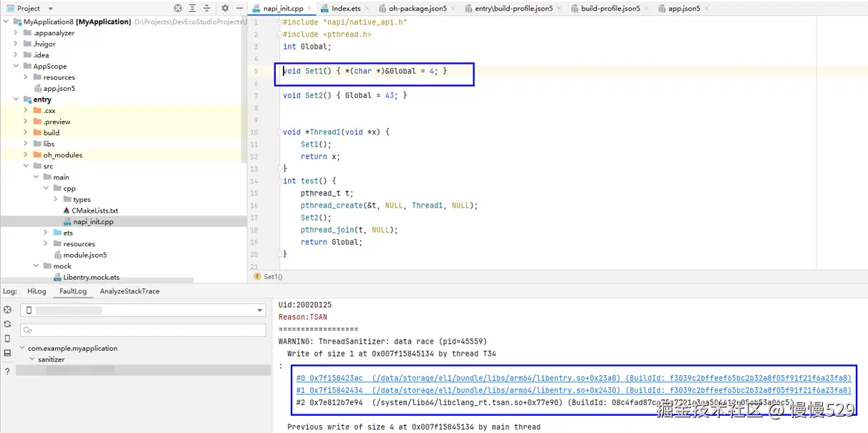
Task: Select the CMakeLists.txt file
Action: coord(95,210)
